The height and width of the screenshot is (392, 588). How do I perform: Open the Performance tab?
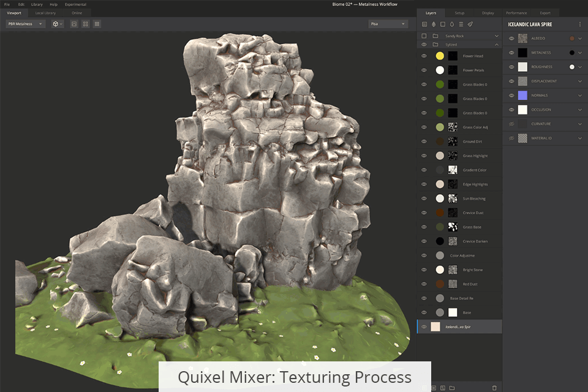click(516, 13)
